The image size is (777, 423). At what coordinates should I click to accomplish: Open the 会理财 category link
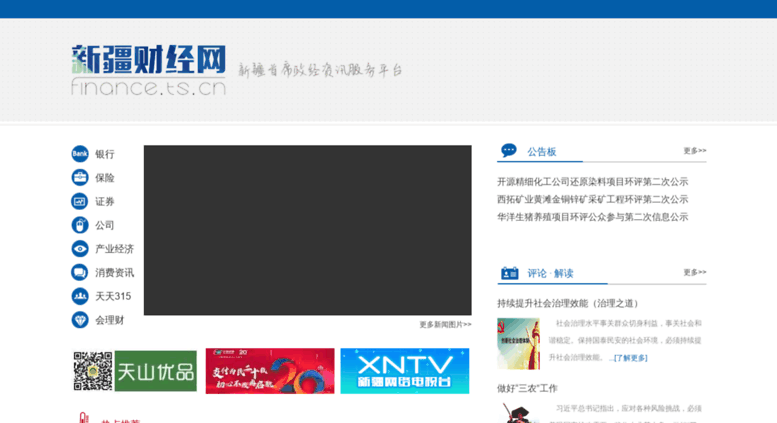pos(110,320)
